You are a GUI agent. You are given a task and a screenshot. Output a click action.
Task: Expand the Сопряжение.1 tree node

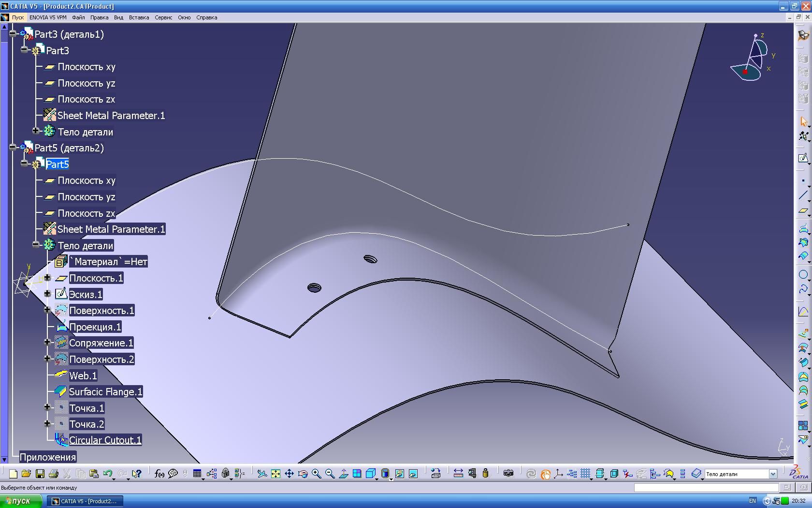click(x=47, y=342)
